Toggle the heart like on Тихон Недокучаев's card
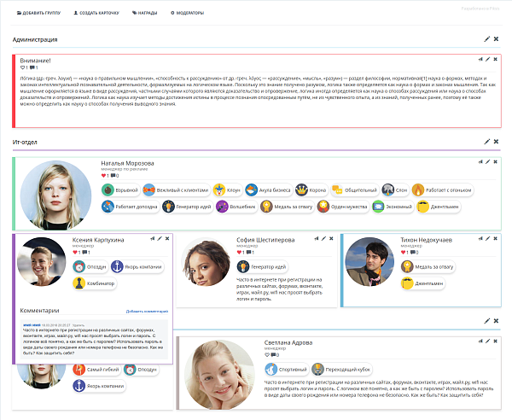The image size is (512, 420). [404, 253]
